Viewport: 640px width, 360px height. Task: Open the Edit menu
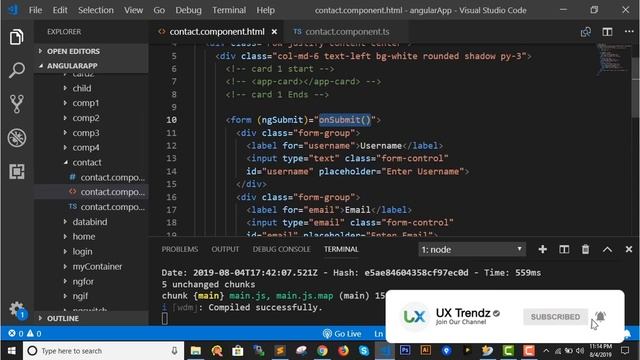click(60, 10)
